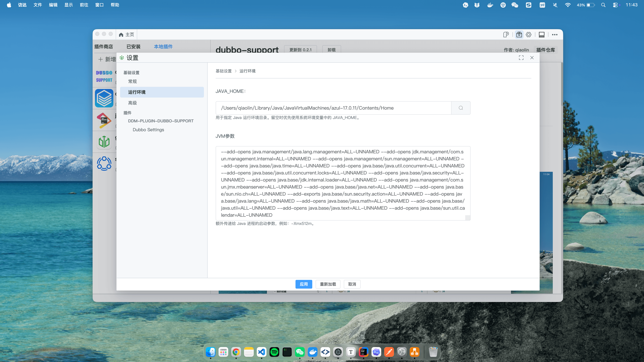Screen dimensions: 644x362
Task: Open Postman from the dock
Action: [x=389, y=352]
